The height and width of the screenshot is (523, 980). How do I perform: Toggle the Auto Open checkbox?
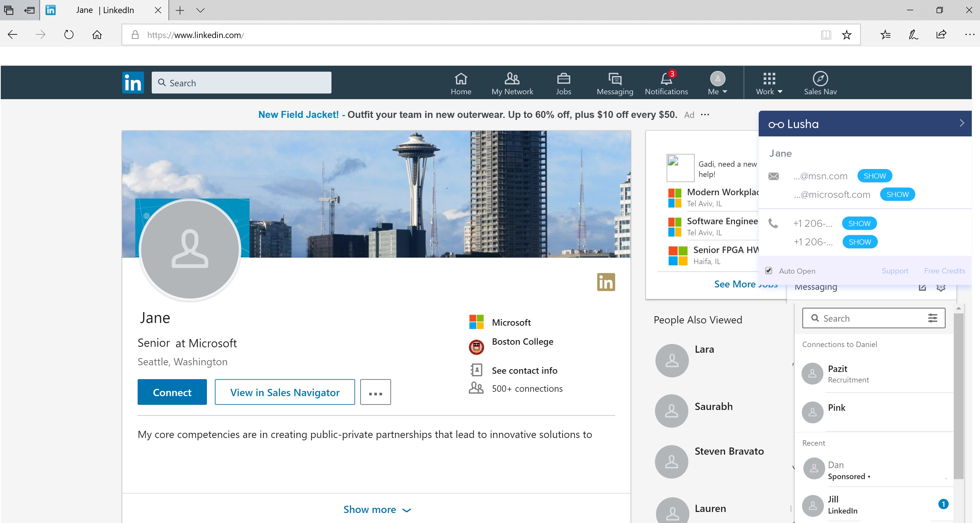point(768,271)
